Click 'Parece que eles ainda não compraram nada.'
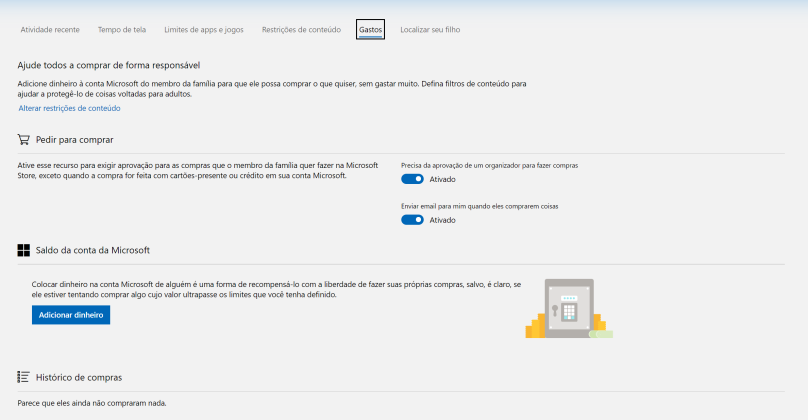Viewport: 808px width, 420px height. (92, 403)
